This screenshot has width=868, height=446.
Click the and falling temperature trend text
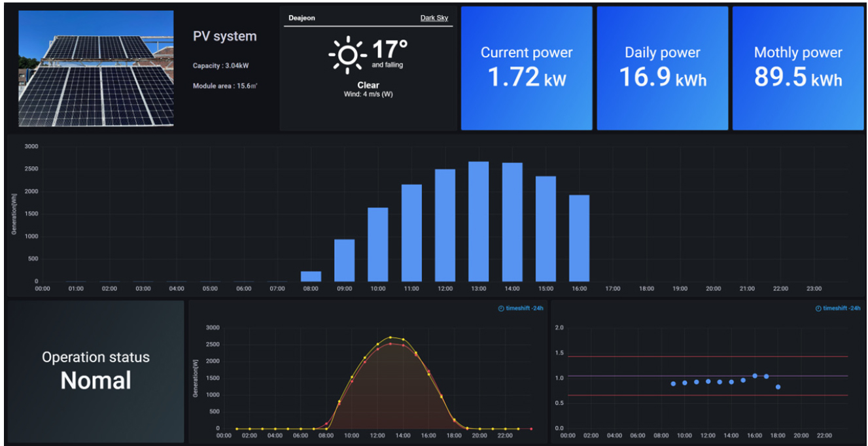pyautogui.click(x=387, y=65)
